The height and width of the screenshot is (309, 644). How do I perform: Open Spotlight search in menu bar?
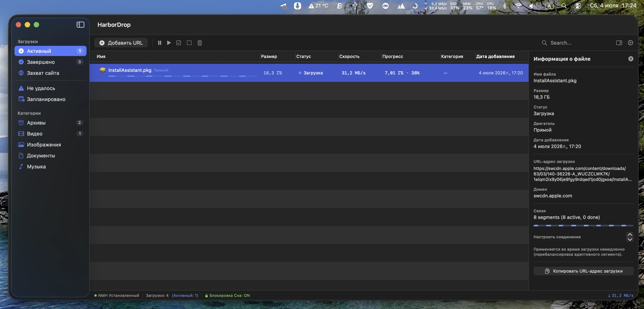pos(564,6)
